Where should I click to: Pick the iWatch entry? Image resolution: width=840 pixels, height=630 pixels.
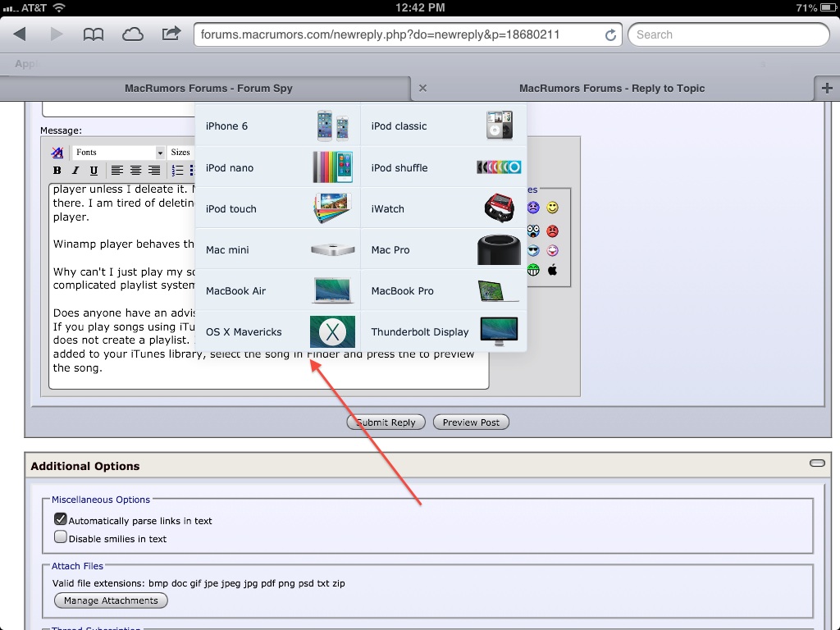click(x=444, y=208)
